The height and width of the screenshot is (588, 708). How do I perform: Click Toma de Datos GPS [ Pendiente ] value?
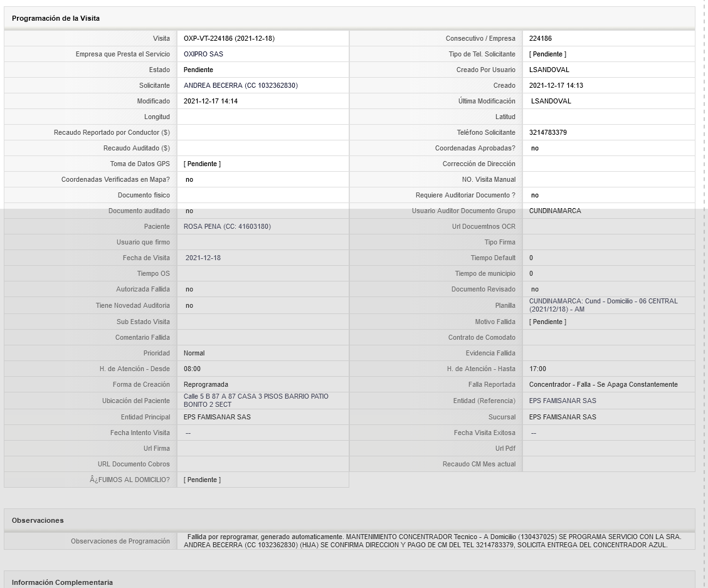click(x=203, y=164)
